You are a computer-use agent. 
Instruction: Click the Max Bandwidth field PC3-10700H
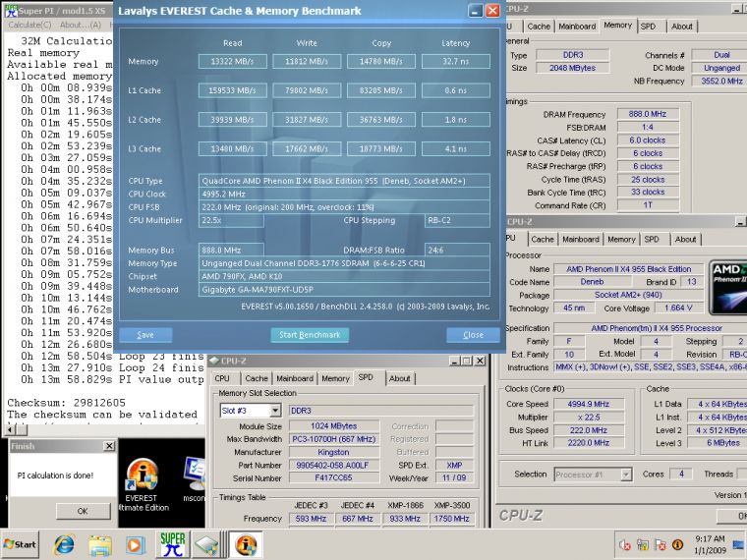point(333,439)
